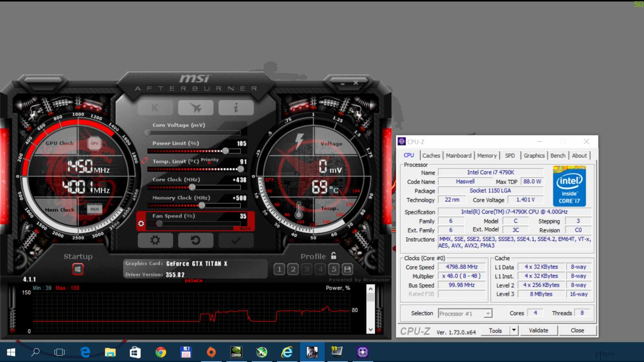Image resolution: width=644 pixels, height=362 pixels.
Task: Open the About tab in CPU-Z
Action: pos(579,155)
